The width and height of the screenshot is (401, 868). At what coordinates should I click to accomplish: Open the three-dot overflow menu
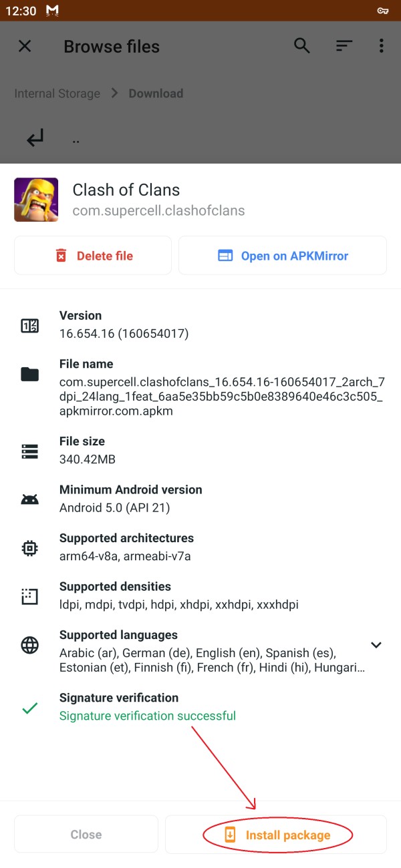382,45
